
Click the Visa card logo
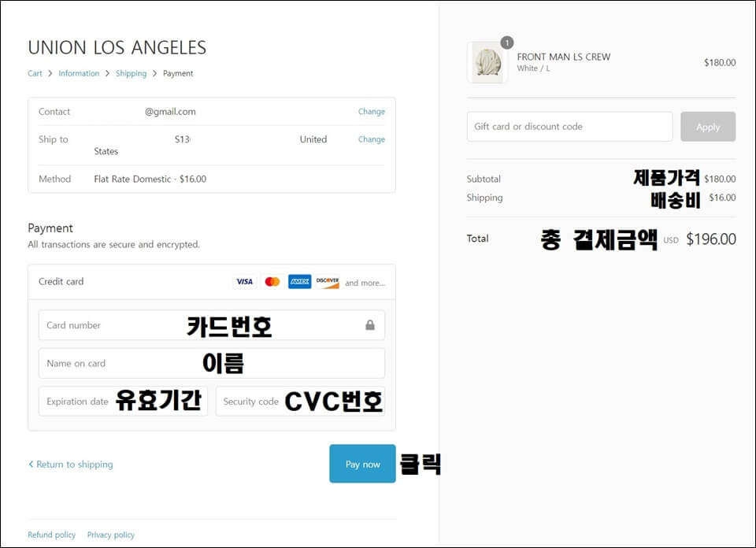[x=244, y=281]
